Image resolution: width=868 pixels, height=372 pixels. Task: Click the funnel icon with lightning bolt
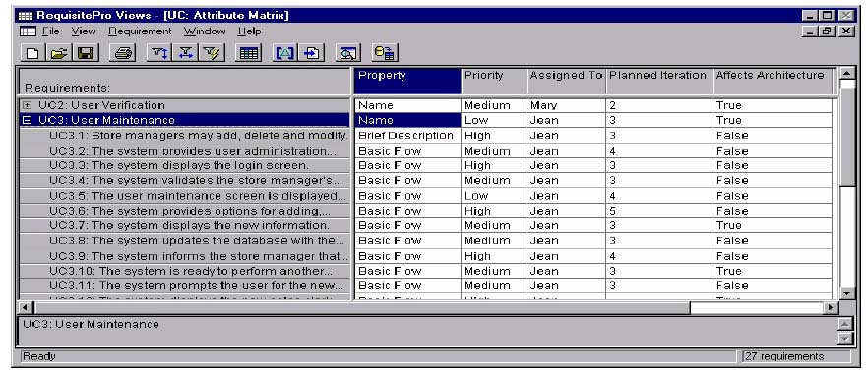(211, 53)
